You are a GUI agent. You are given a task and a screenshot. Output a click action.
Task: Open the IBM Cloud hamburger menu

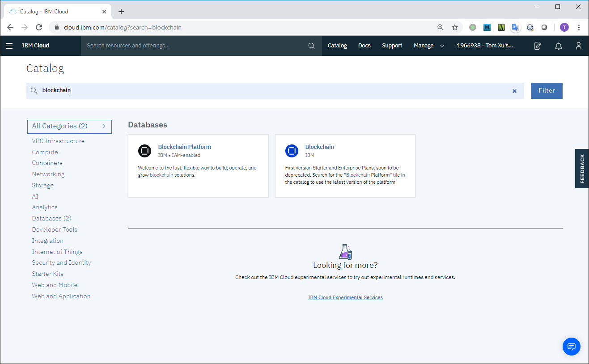pos(9,46)
